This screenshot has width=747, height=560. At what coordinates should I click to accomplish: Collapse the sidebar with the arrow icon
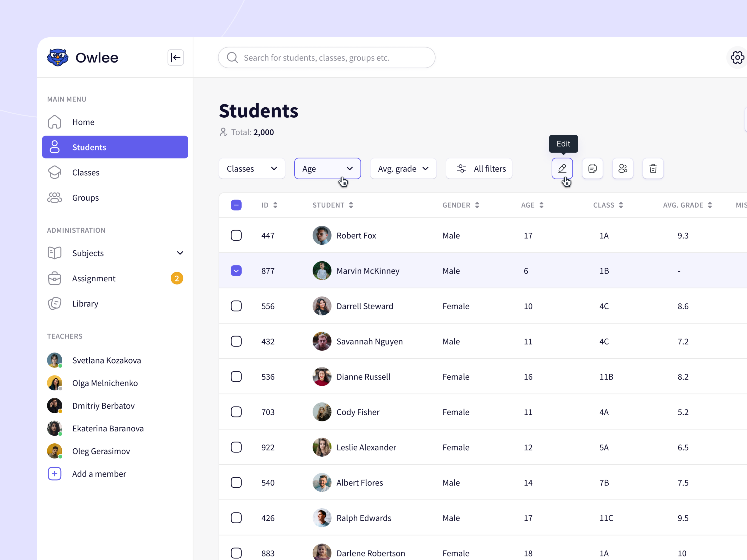[176, 57]
